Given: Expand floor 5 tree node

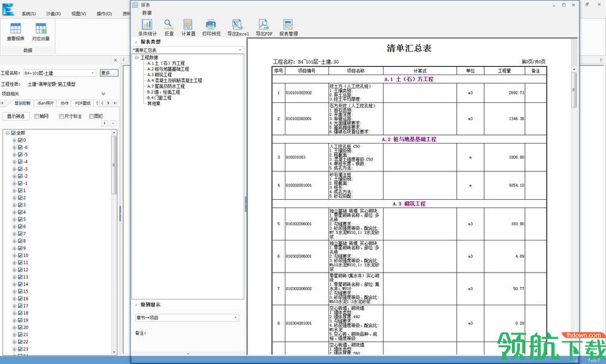Looking at the screenshot, I should (x=15, y=219).
